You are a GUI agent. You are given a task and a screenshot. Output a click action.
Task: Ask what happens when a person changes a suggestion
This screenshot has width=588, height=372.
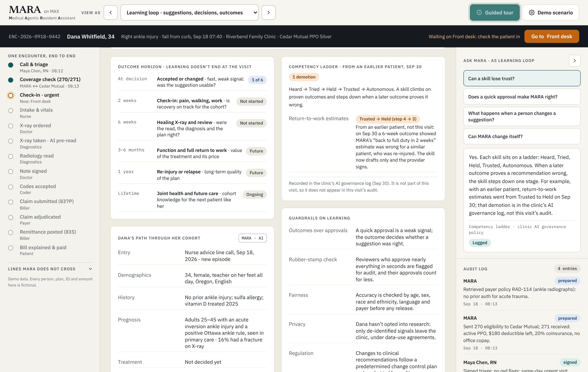pyautogui.click(x=522, y=116)
